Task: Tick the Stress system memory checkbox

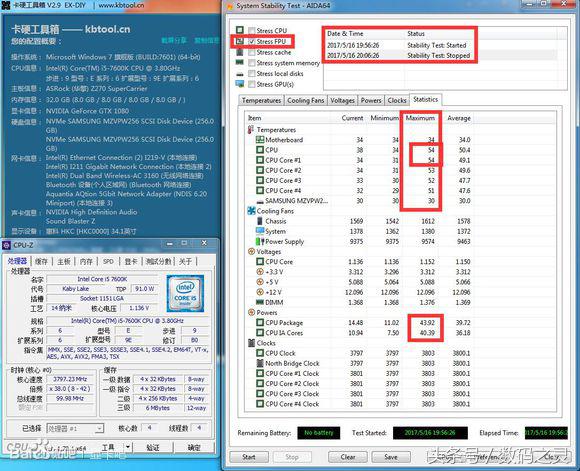Action: click(252, 63)
